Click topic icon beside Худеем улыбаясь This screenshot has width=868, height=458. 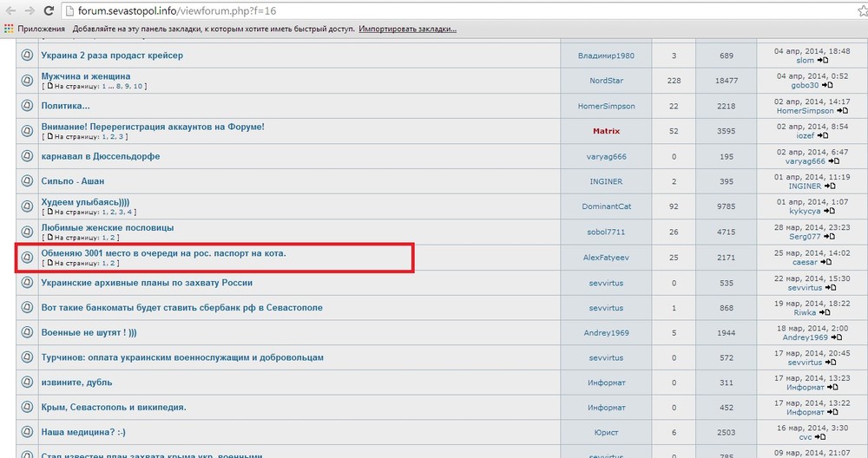coord(27,206)
